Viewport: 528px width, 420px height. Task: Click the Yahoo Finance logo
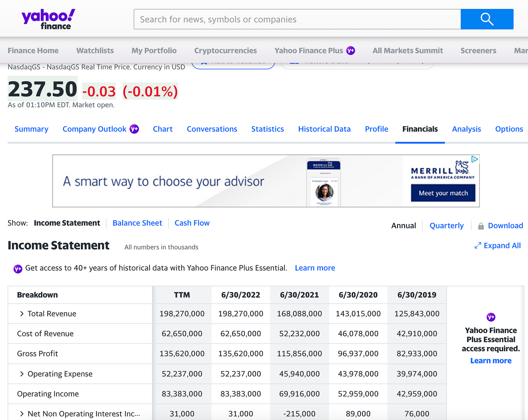(x=48, y=19)
